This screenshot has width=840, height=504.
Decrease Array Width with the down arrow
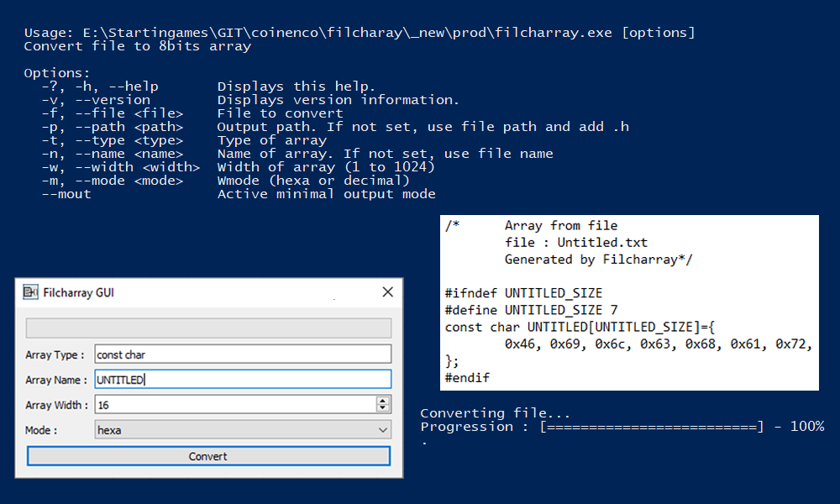382,409
